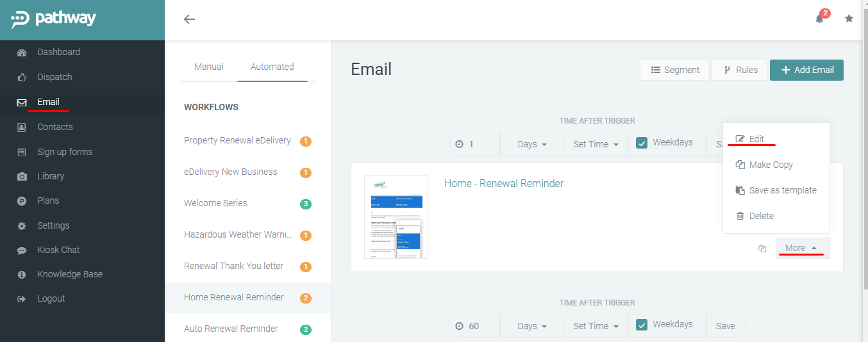Choose Save as template from menu

pyautogui.click(x=782, y=190)
